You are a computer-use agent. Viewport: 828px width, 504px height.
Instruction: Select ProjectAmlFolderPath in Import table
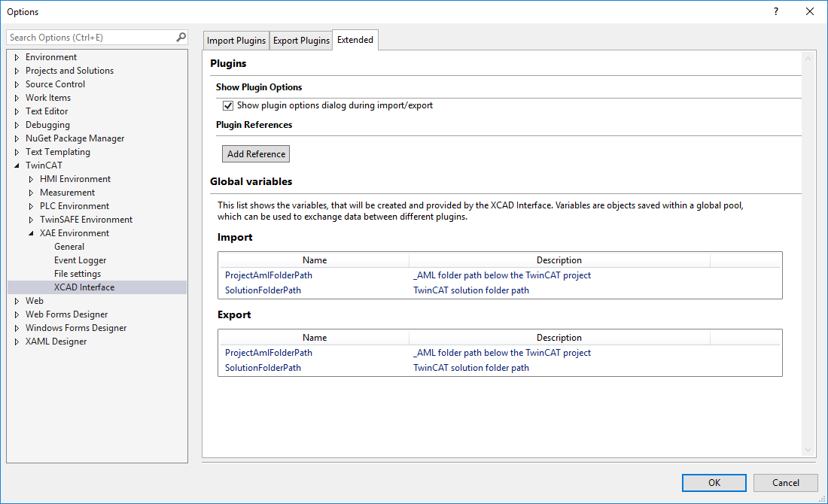(268, 275)
